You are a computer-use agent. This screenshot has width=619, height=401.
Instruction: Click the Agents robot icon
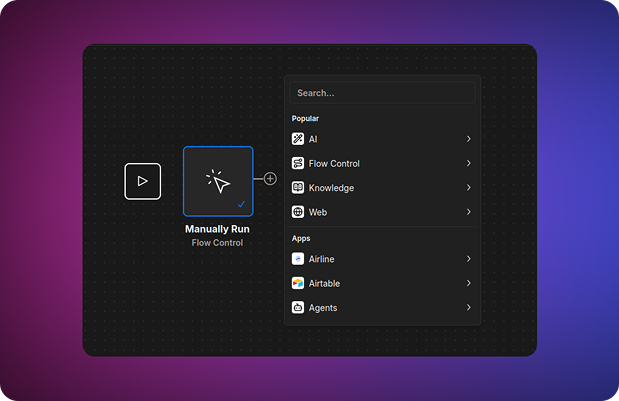298,308
